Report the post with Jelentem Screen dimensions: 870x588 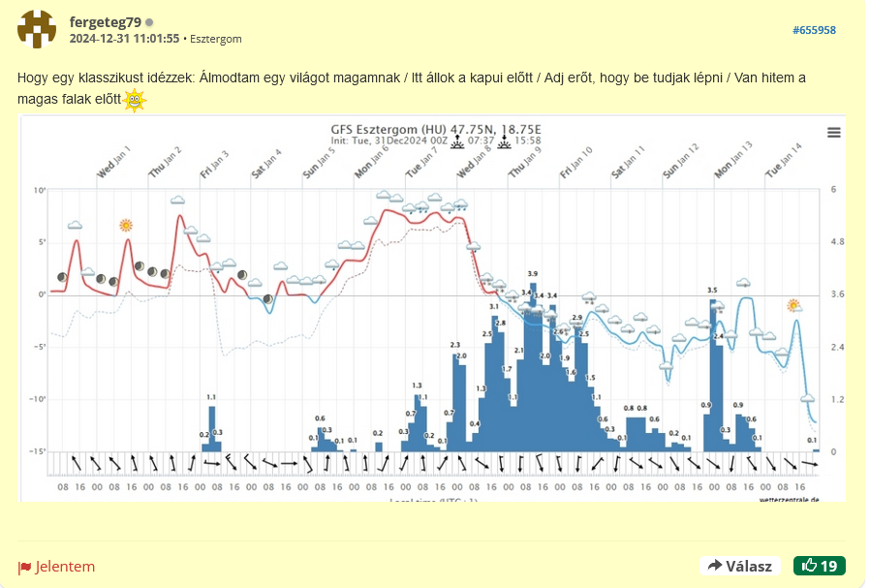tap(57, 567)
